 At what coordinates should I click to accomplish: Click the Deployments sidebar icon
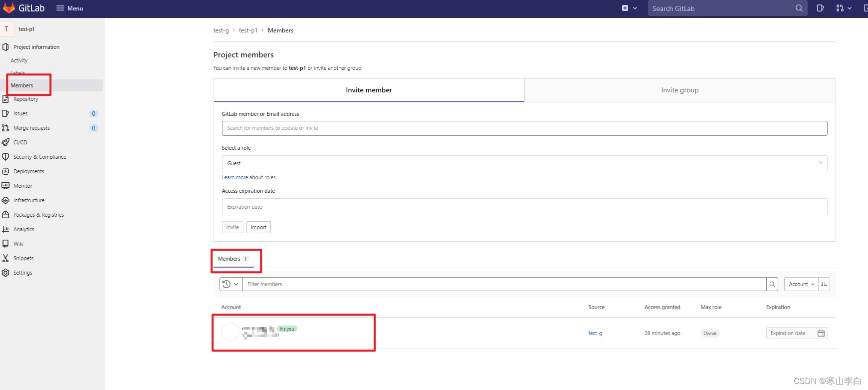pos(5,171)
